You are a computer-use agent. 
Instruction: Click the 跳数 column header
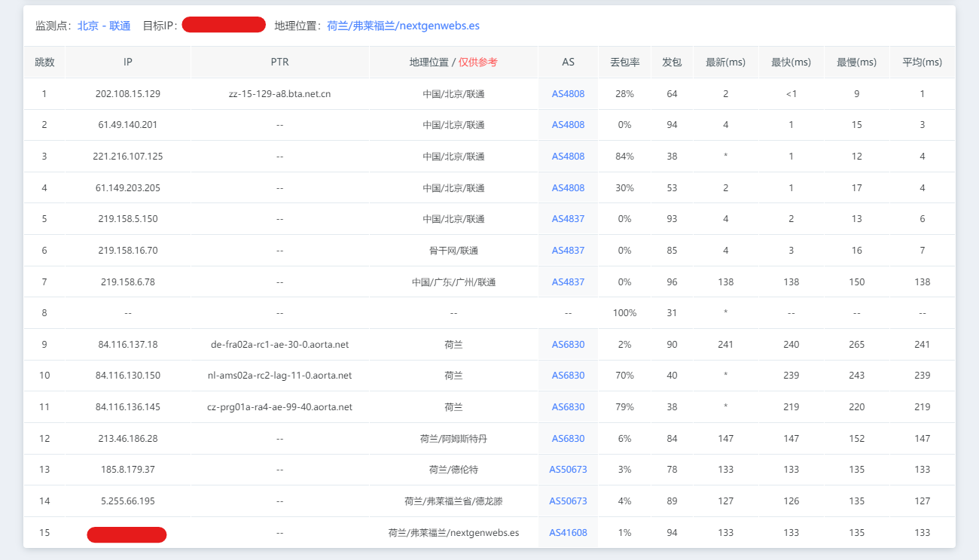point(44,62)
